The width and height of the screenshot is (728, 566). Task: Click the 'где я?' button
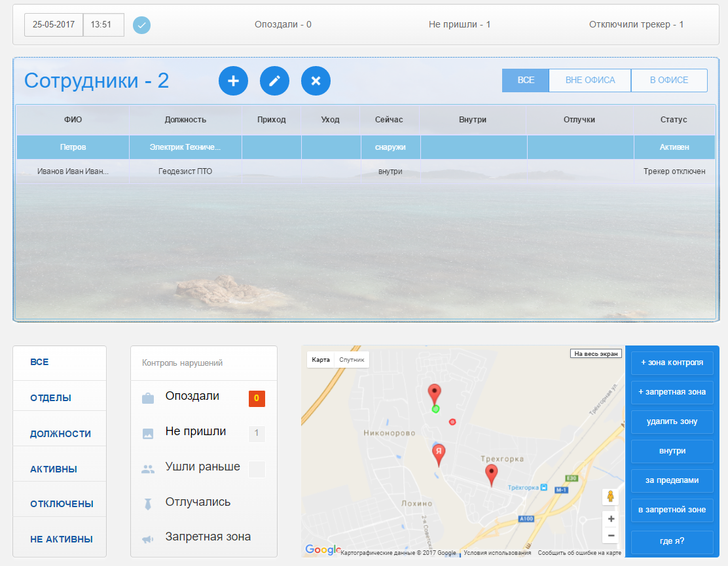coord(672,542)
